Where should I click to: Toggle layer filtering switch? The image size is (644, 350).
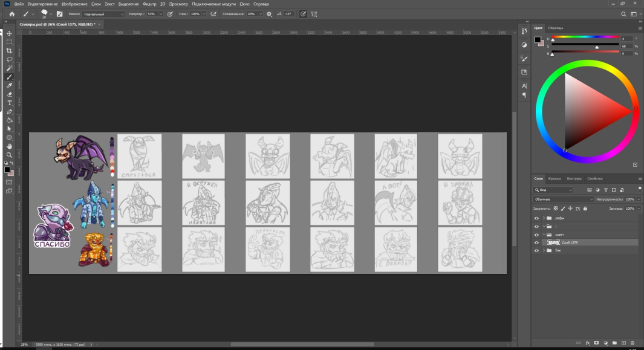click(640, 189)
